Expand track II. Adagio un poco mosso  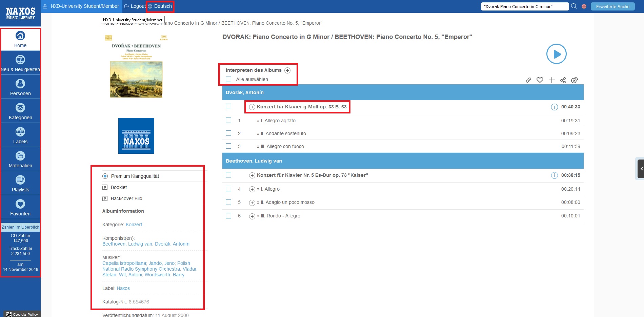tap(252, 203)
